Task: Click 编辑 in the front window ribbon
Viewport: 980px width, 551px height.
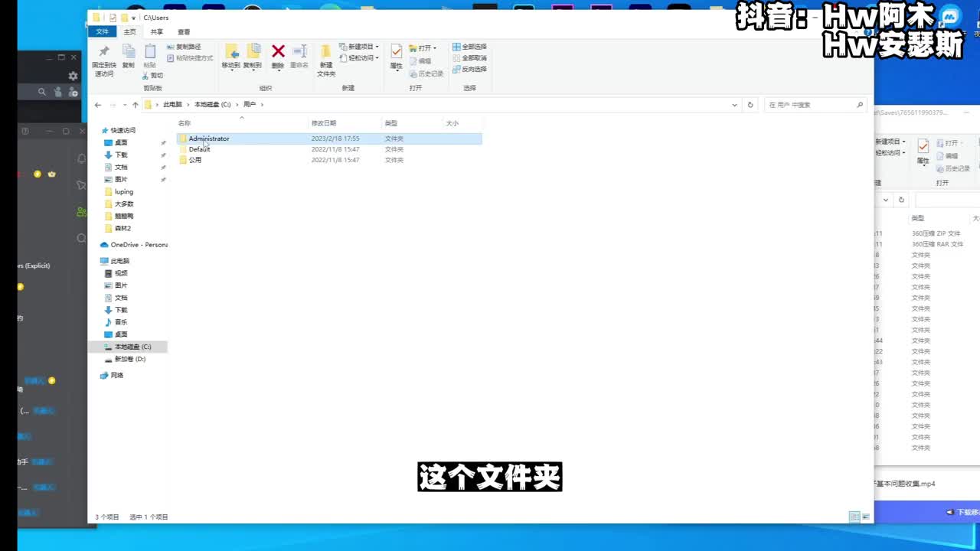Action: pos(420,61)
